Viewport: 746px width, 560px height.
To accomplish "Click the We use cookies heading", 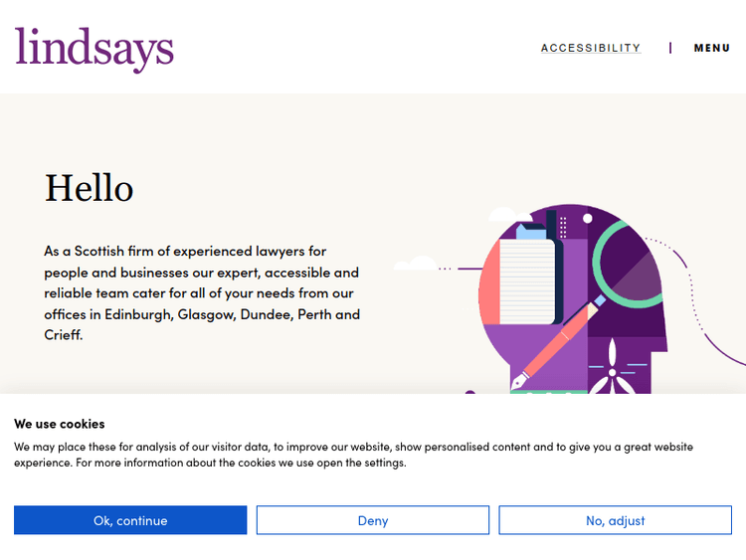I will point(59,424).
